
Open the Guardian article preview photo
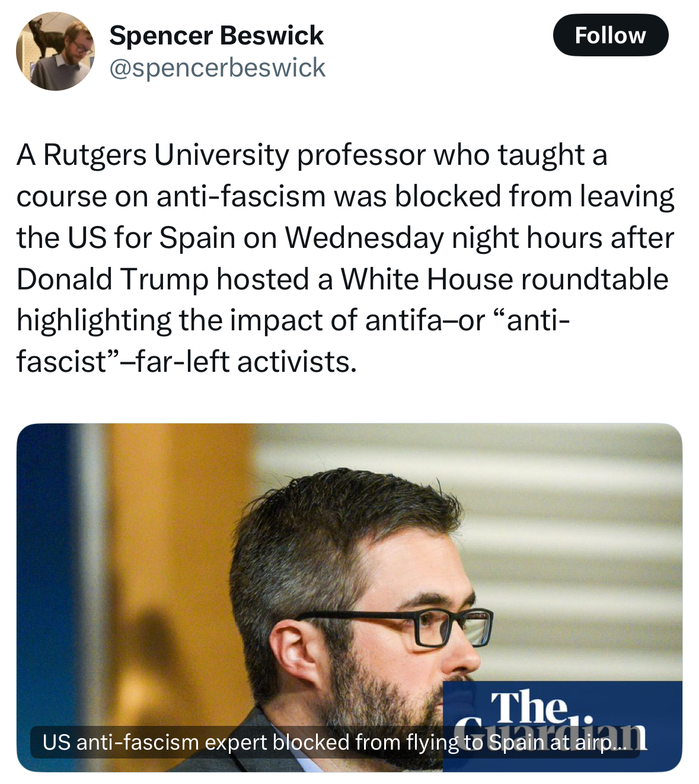(x=349, y=597)
